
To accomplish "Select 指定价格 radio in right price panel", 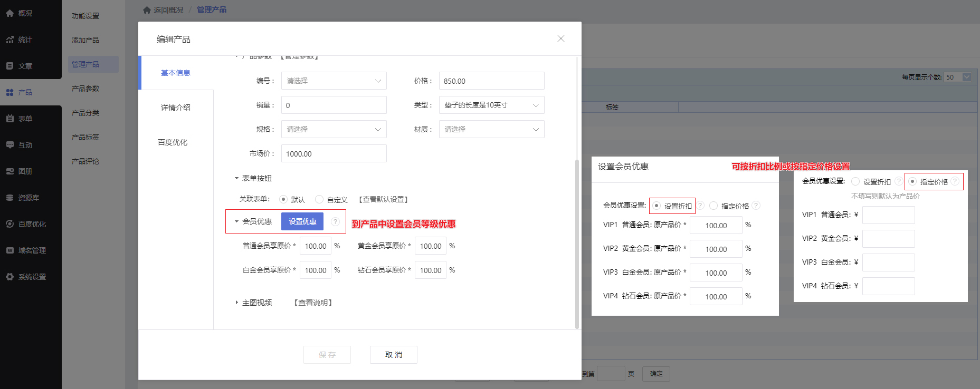I will [912, 181].
